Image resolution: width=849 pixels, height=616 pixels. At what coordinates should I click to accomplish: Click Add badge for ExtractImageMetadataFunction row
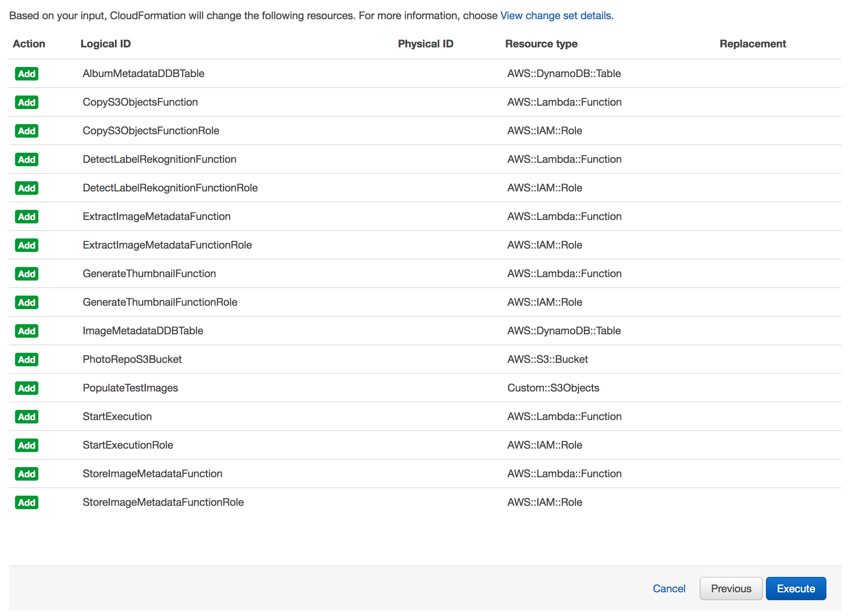point(27,217)
